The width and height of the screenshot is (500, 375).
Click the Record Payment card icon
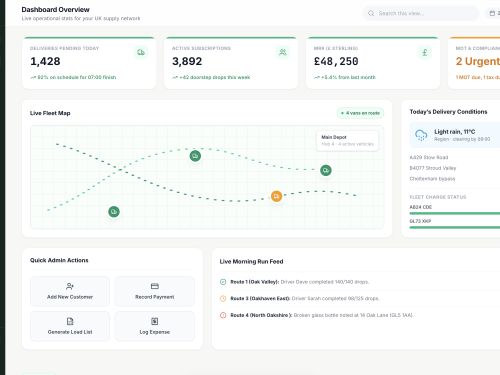(x=155, y=286)
